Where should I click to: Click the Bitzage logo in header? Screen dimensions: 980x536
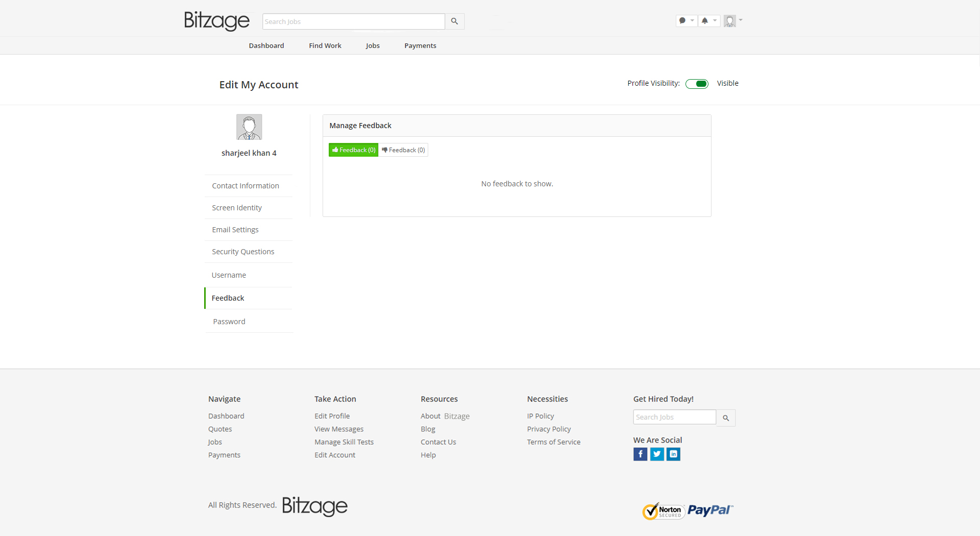pyautogui.click(x=216, y=21)
